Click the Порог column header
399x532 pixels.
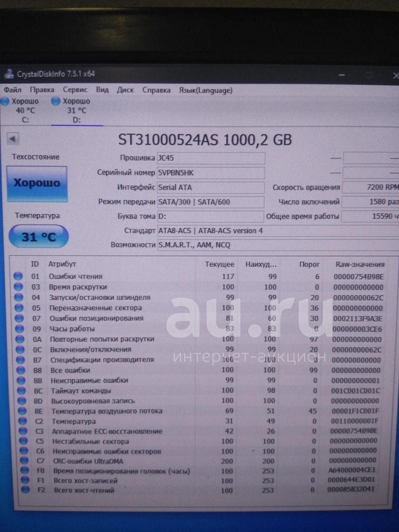pyautogui.click(x=309, y=264)
